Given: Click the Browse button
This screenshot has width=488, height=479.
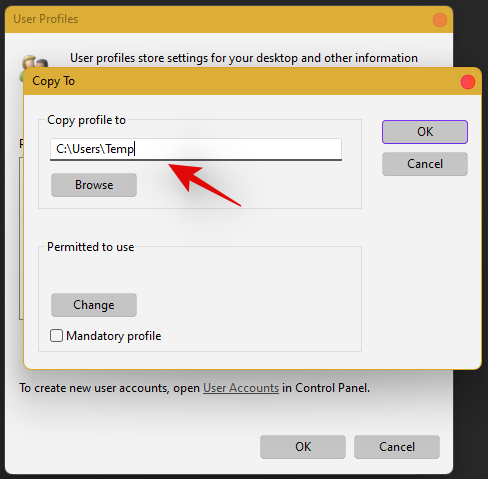Looking at the screenshot, I should click(x=94, y=185).
